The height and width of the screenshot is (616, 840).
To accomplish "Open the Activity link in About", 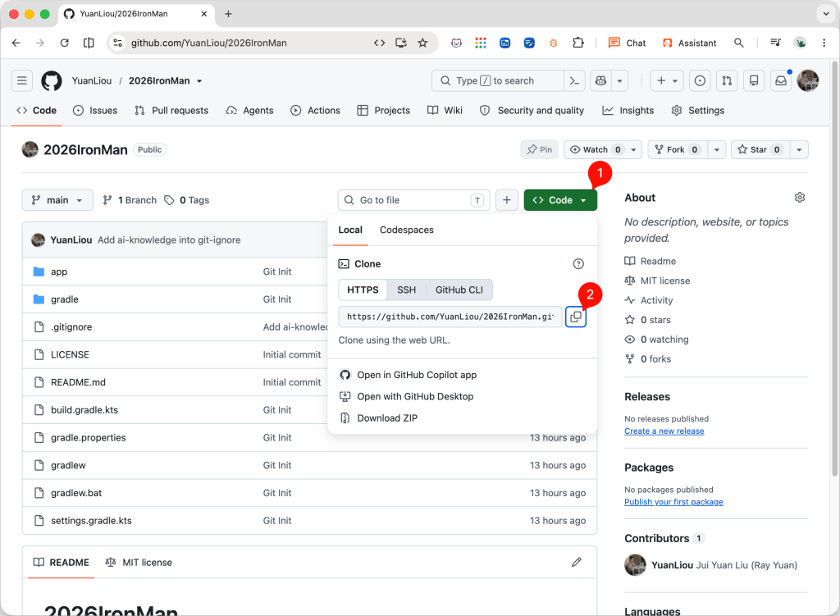I will point(649,300).
